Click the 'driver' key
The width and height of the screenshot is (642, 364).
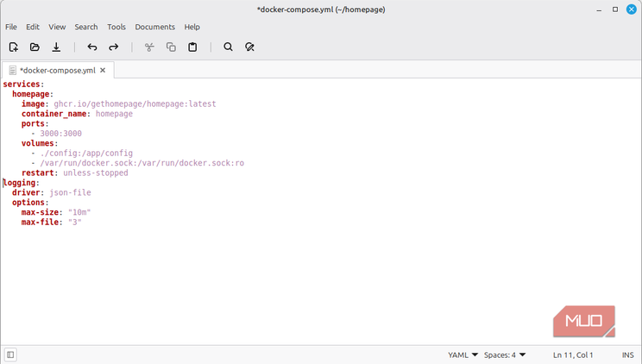point(26,192)
